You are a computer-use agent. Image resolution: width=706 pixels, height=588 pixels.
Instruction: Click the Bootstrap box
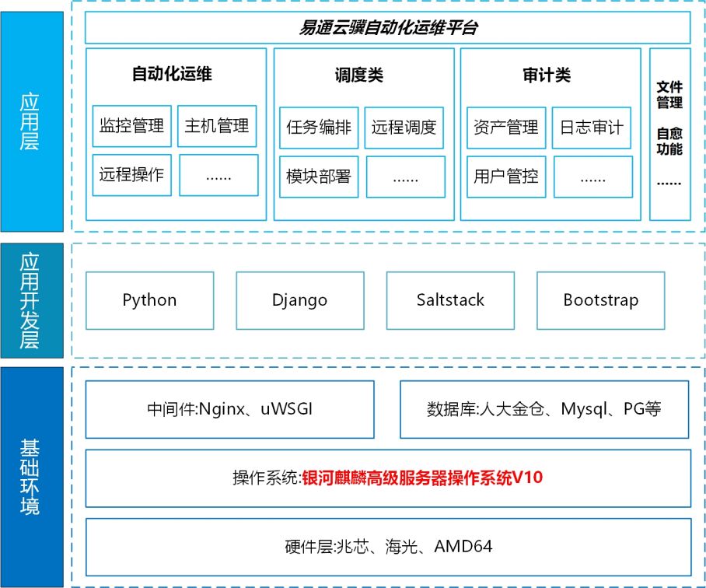[x=601, y=301]
